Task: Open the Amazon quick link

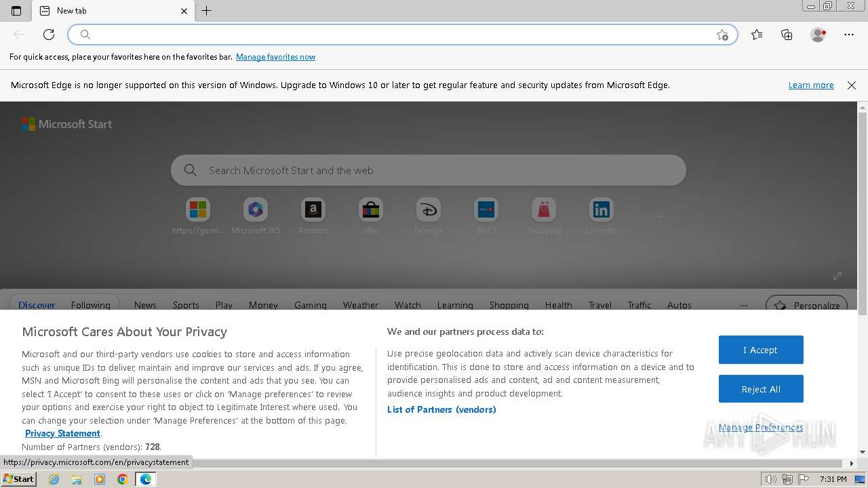Action: point(313,216)
